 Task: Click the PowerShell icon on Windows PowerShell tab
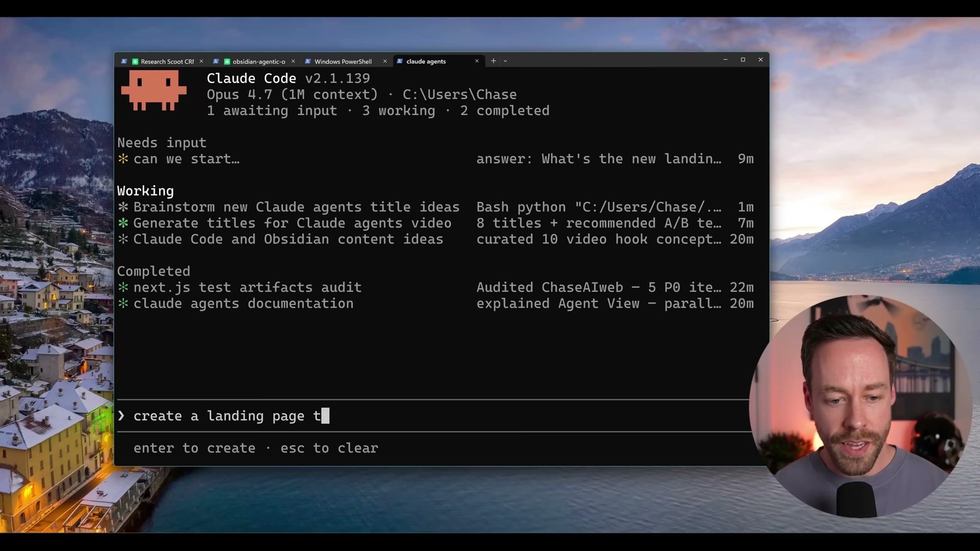coord(308,61)
